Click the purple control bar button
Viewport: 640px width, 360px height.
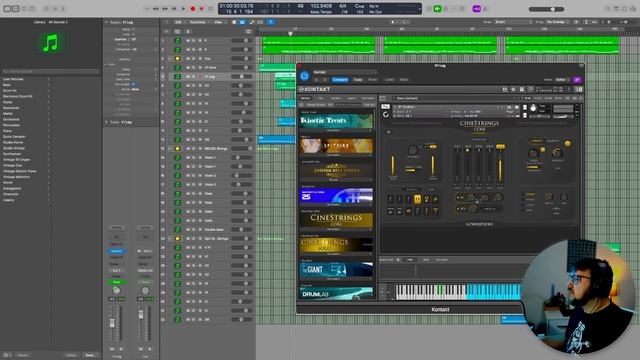pyautogui.click(x=476, y=9)
